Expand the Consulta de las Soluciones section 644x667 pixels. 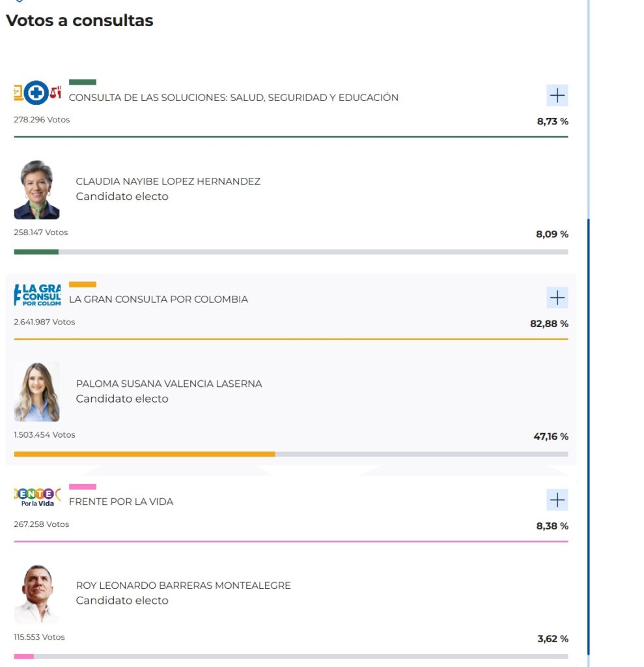coord(557,96)
